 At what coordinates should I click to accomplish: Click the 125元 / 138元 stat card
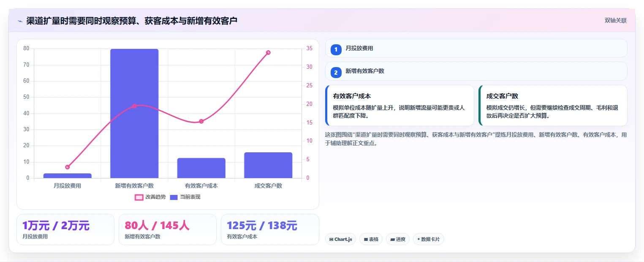pyautogui.click(x=270, y=230)
